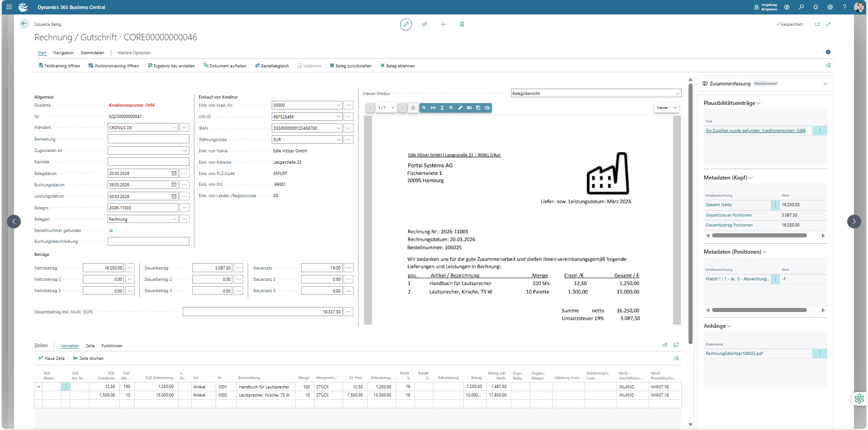The height and width of the screenshot is (430, 868).
Task: Open the page in a new window icon
Action: click(x=817, y=24)
